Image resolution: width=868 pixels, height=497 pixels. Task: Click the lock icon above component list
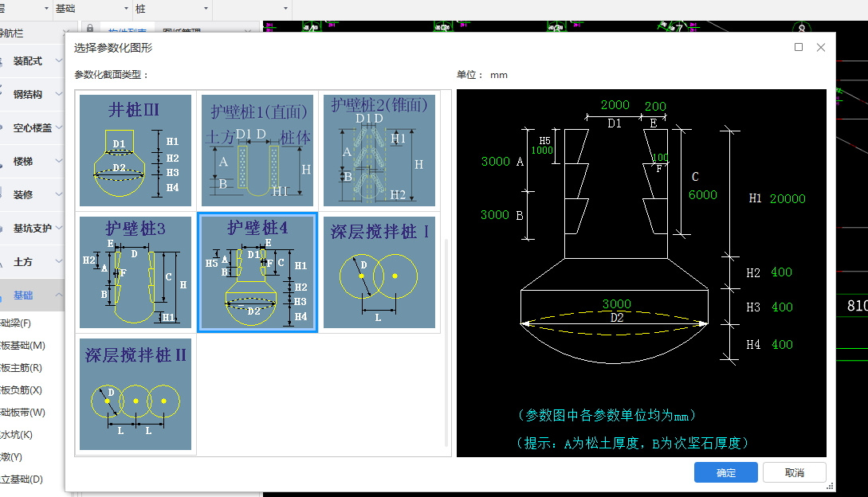tap(90, 28)
